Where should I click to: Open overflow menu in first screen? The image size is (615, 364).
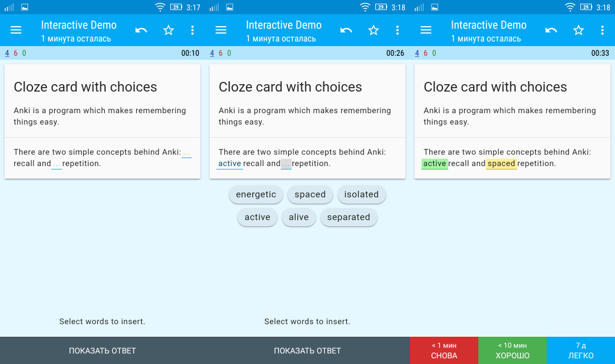coord(192,30)
